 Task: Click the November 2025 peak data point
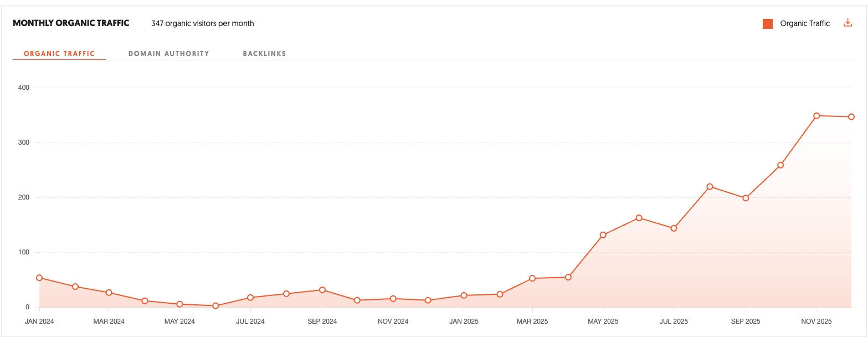[815, 116]
